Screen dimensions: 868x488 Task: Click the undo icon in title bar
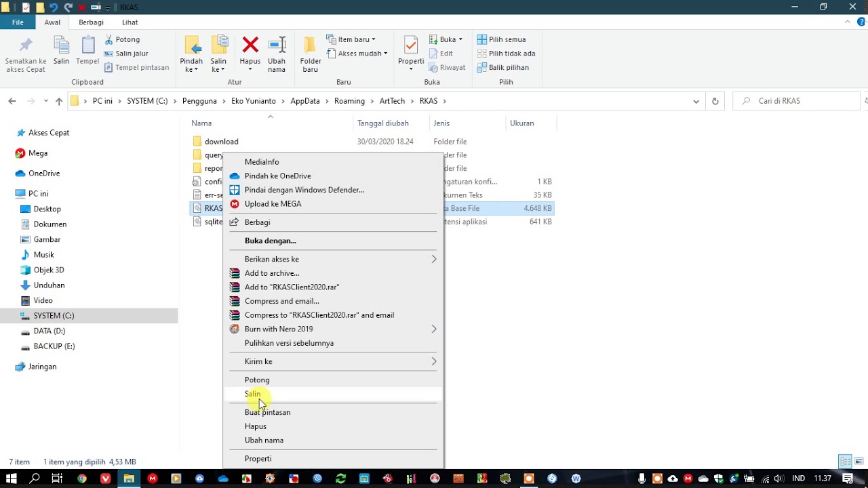[54, 7]
